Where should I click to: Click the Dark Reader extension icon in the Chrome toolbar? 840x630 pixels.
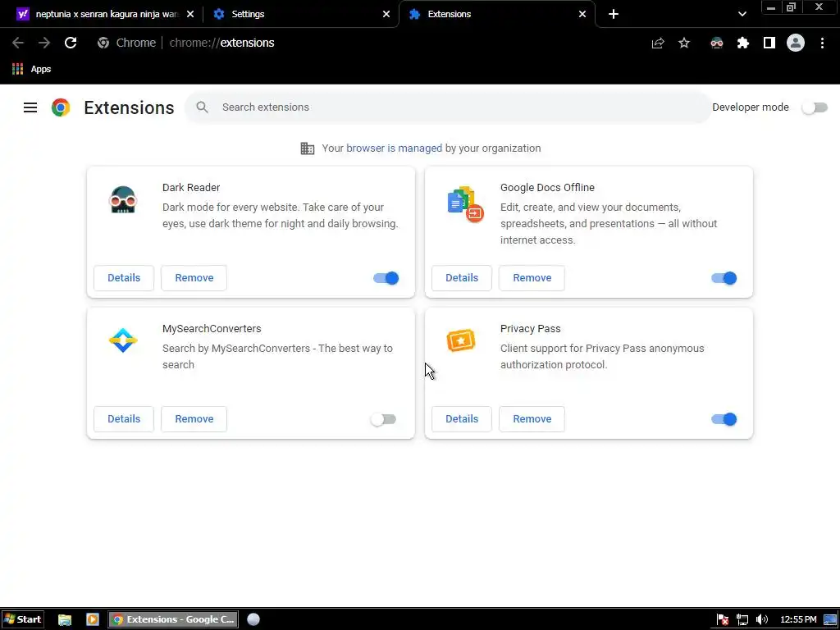point(716,43)
